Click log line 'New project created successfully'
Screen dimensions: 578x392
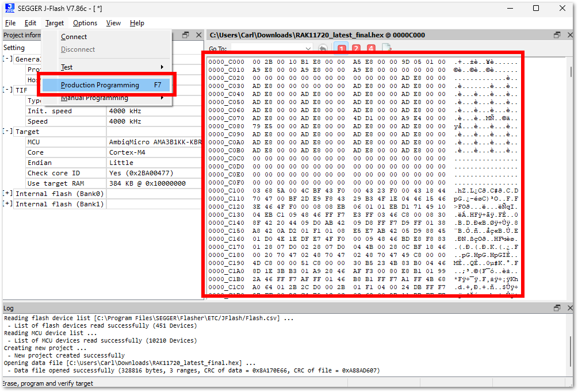point(69,355)
